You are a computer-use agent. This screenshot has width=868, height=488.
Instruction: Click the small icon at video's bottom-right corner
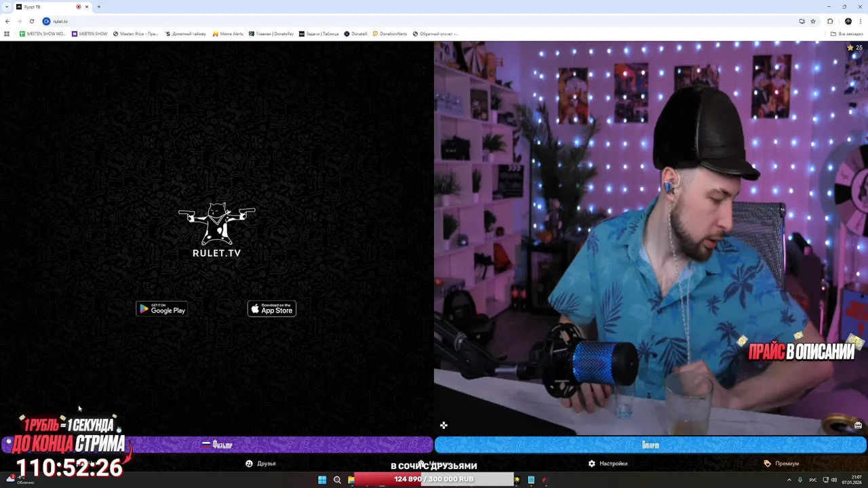coord(858,426)
